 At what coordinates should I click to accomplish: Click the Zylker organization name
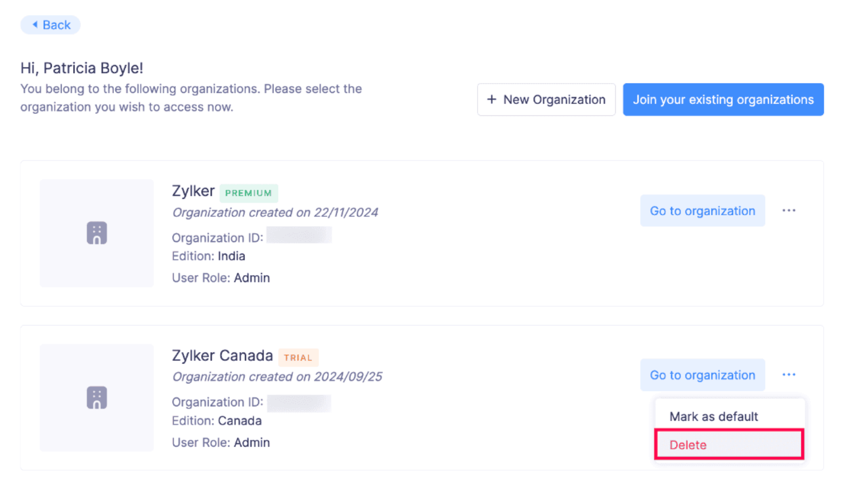(x=193, y=191)
